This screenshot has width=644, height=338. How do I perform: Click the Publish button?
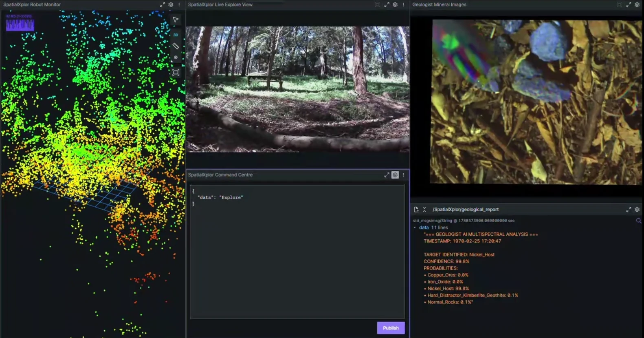pos(391,328)
